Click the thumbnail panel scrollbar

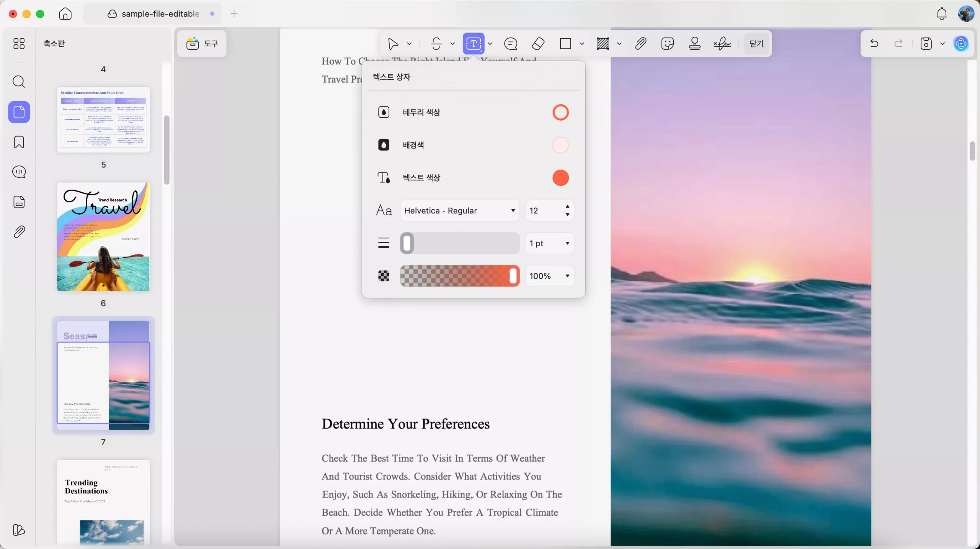pyautogui.click(x=167, y=150)
